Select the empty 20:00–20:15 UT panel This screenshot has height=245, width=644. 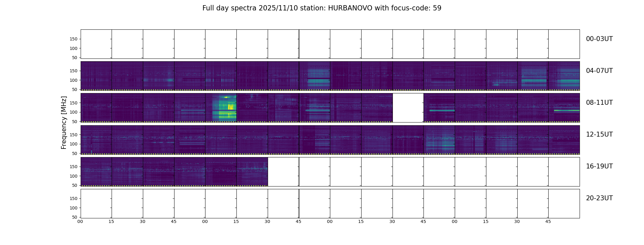[96, 203]
